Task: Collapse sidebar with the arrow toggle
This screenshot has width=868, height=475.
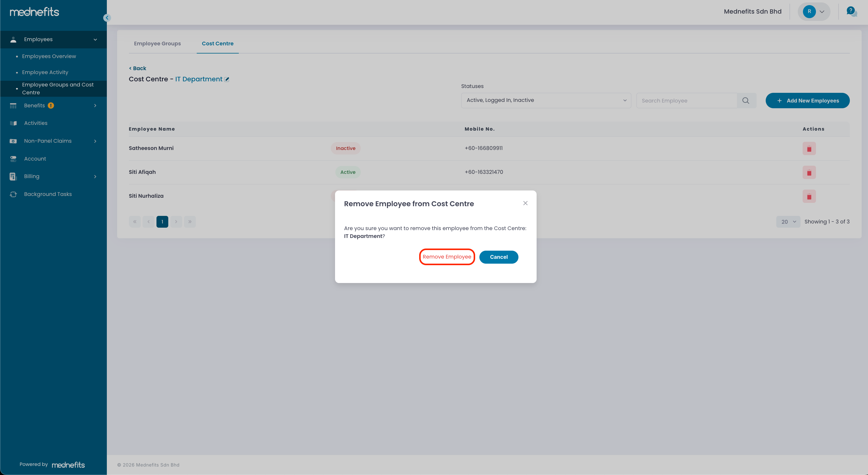Action: coord(107,18)
